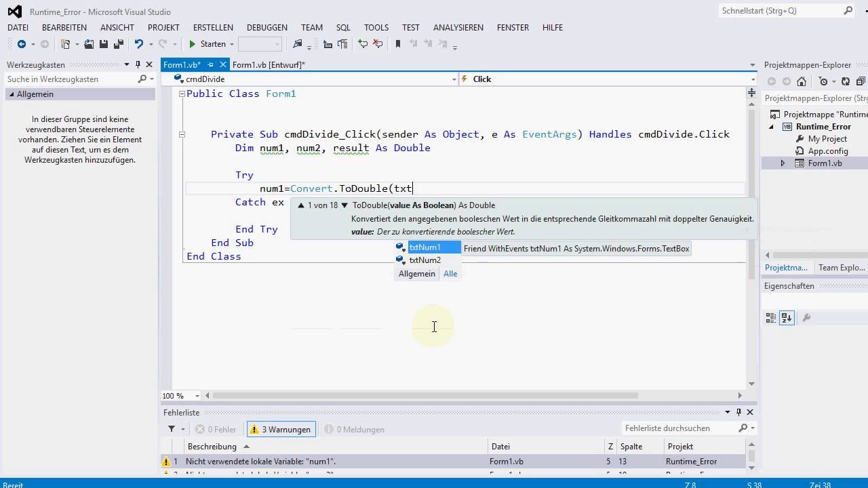Close the Werkzeugkasten panel
Viewport: 868px width, 488px height.
click(149, 64)
